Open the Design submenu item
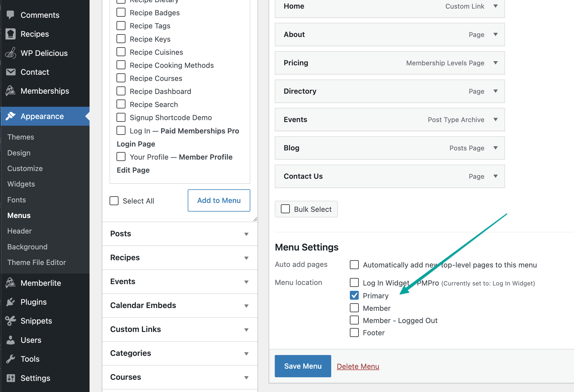This screenshot has height=392, width=574. tap(19, 153)
